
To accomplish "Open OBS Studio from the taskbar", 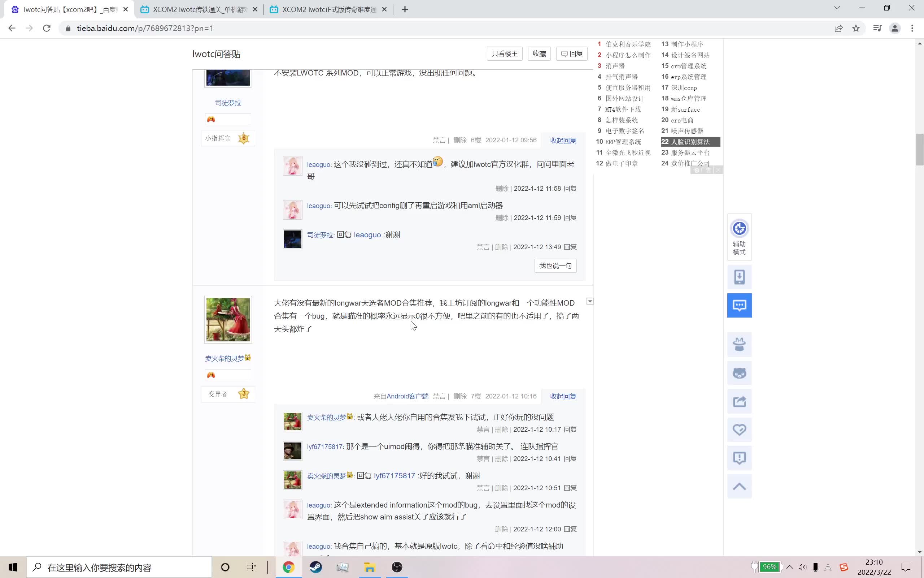I will (397, 567).
